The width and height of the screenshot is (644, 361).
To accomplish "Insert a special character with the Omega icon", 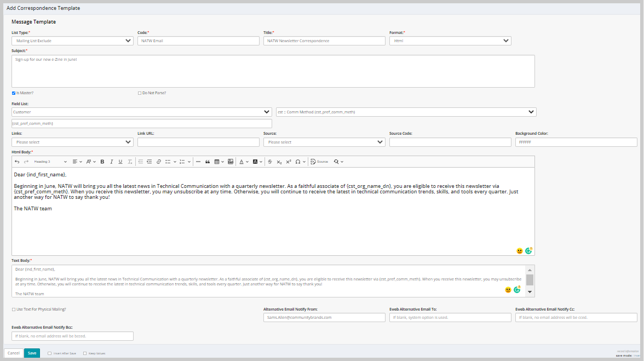I will point(298,162).
